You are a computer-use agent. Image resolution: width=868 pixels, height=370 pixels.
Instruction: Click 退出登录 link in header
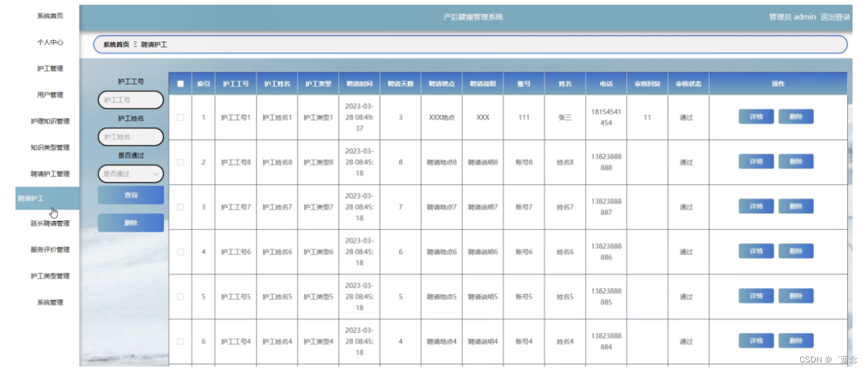835,17
